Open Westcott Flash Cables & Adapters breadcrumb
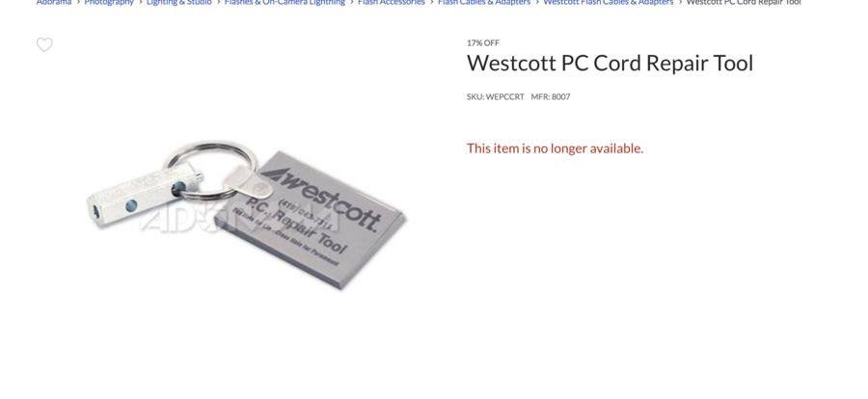868x399 pixels. point(609,2)
